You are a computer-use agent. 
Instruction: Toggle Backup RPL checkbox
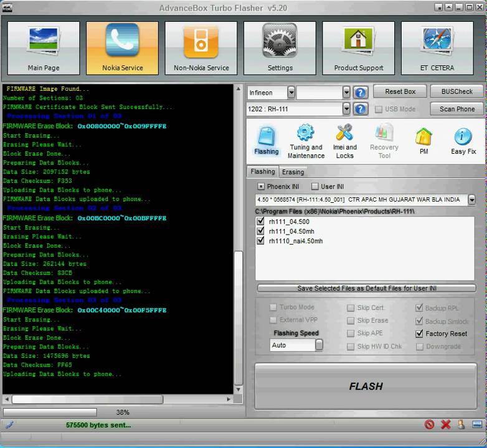(419, 308)
